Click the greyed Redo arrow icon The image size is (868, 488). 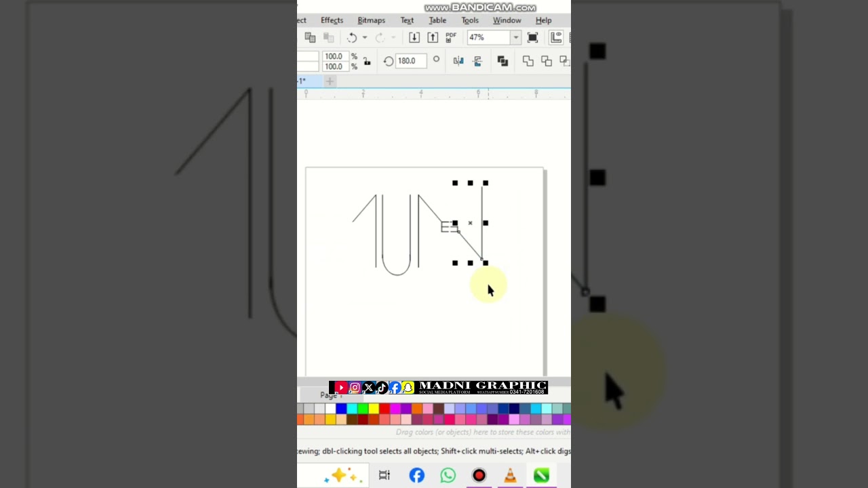click(380, 38)
